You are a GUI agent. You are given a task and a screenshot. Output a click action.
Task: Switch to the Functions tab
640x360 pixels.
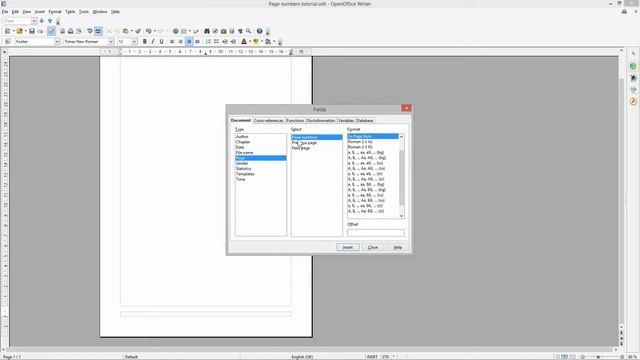(295, 121)
